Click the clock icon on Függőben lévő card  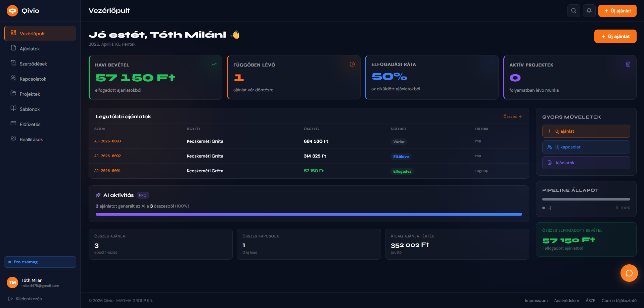(x=352, y=64)
